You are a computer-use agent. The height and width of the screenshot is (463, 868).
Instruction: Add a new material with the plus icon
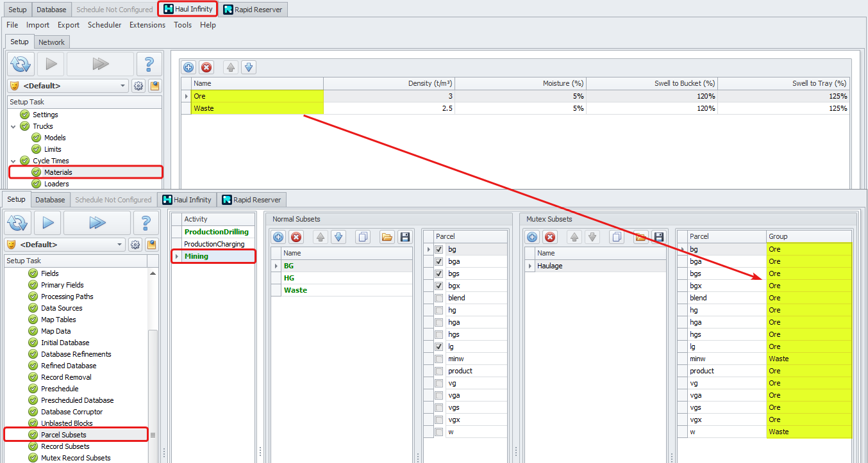(x=188, y=67)
